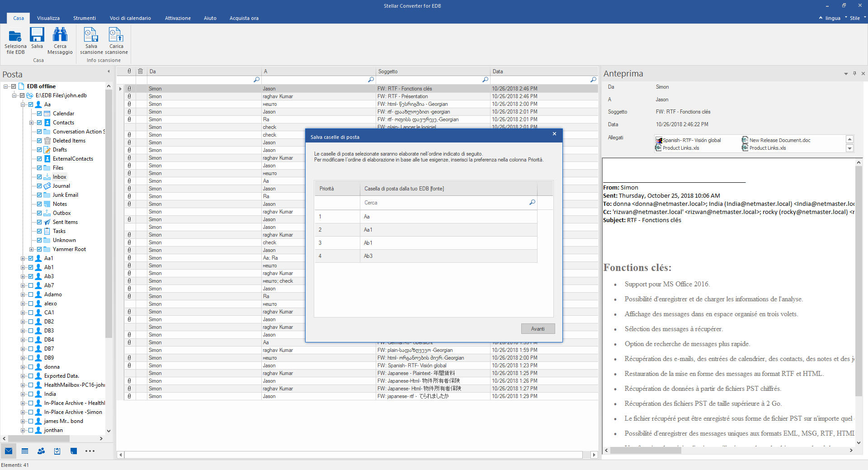Viewport: 868px width, 470px height.
Task: Switch to calendar view icon in bottom bar
Action: [25, 451]
